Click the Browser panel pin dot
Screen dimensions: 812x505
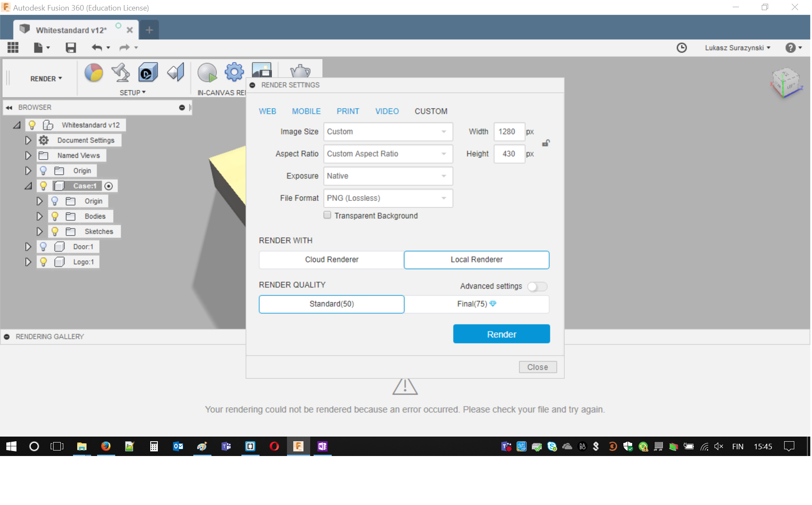click(x=182, y=108)
